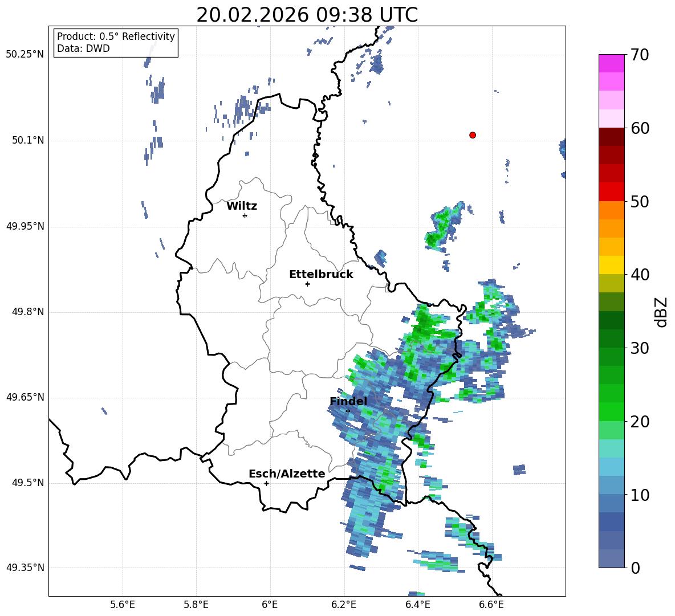Click the 49.65°N latitude label
Image resolution: width=675 pixels, height=616 pixels.
click(x=25, y=397)
